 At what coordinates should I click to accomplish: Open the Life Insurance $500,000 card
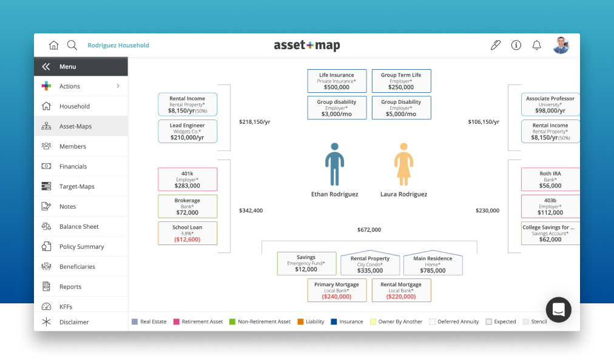point(337,81)
